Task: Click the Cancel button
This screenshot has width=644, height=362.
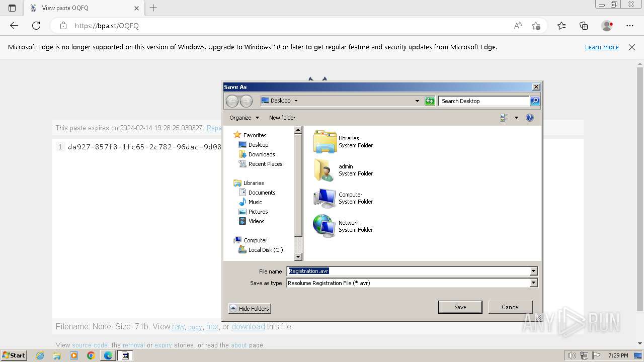Action: click(510, 307)
